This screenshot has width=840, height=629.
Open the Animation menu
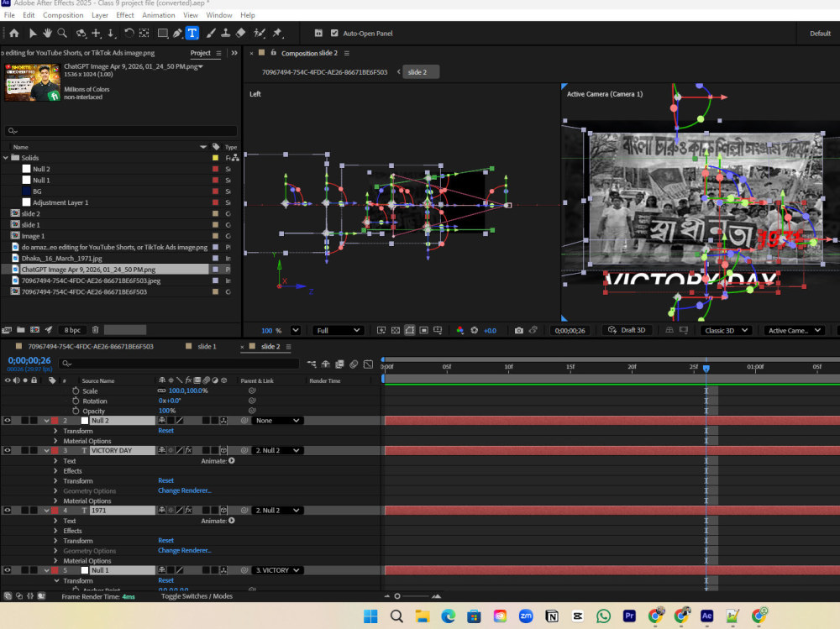(159, 15)
